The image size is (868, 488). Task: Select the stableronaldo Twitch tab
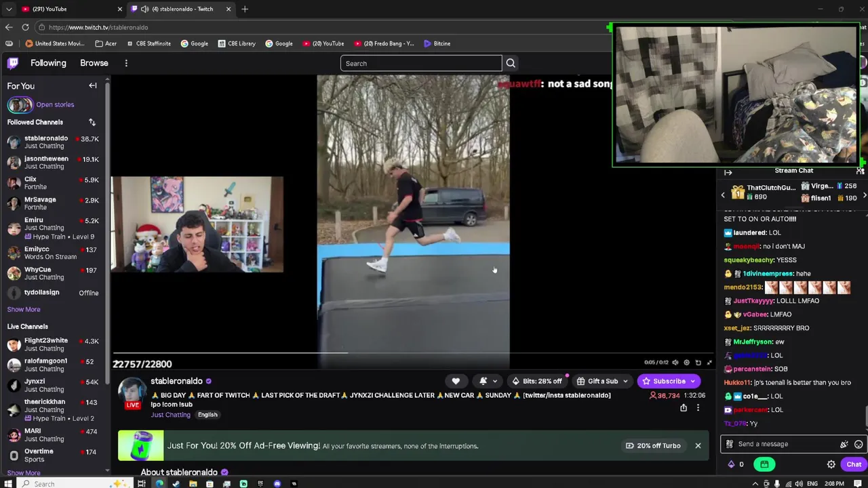[x=181, y=9]
